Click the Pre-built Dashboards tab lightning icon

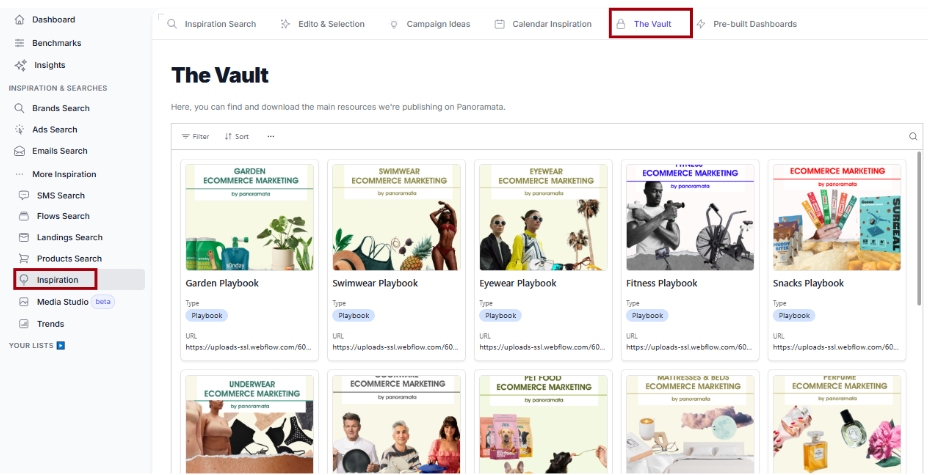tap(701, 24)
